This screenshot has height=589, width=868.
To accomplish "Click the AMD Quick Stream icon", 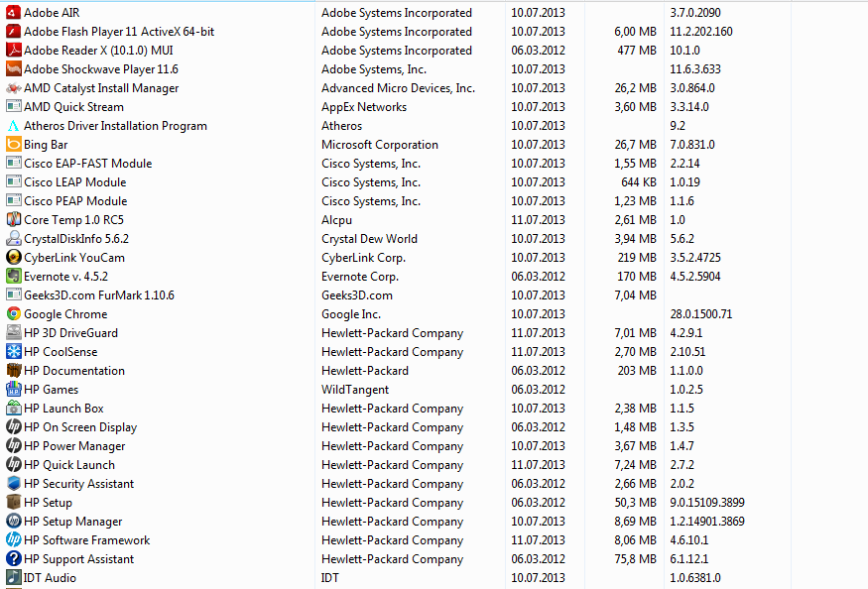I will [x=13, y=106].
